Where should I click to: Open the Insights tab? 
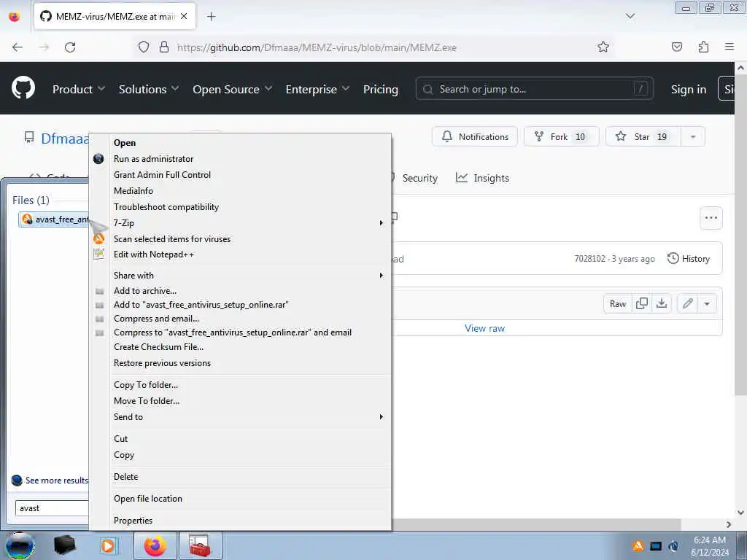(482, 178)
